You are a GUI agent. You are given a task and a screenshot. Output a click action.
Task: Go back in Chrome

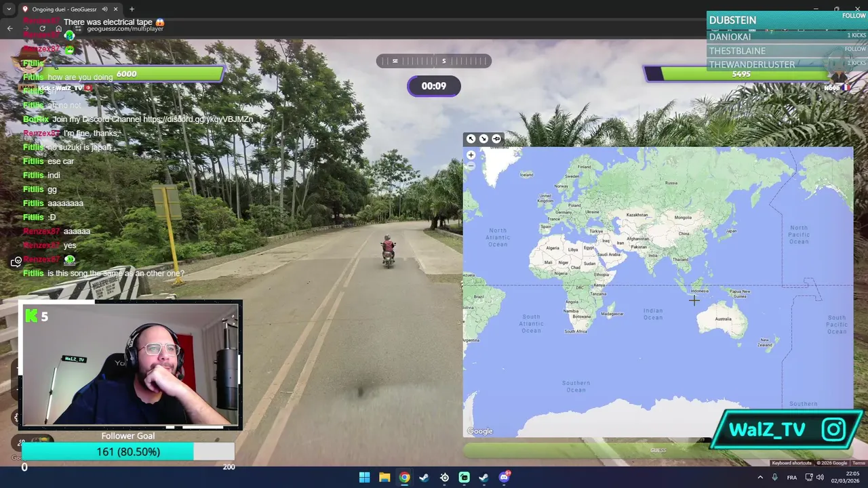click(9, 28)
